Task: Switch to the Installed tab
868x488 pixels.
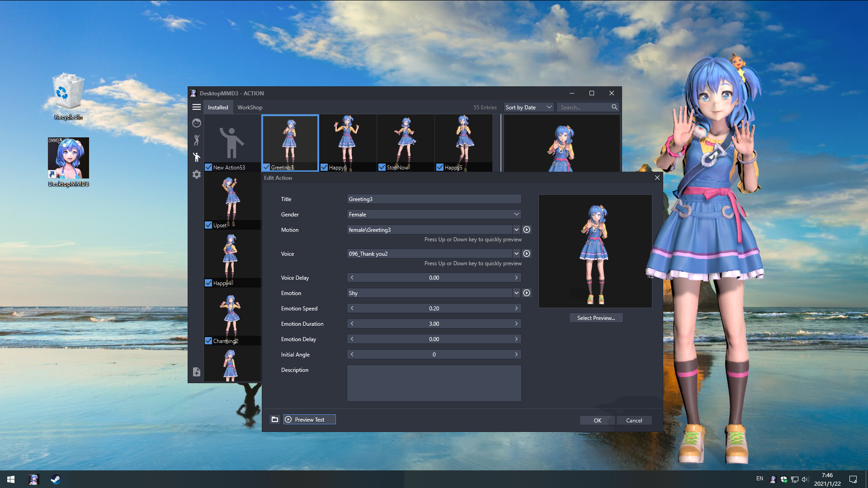Action: (x=218, y=107)
